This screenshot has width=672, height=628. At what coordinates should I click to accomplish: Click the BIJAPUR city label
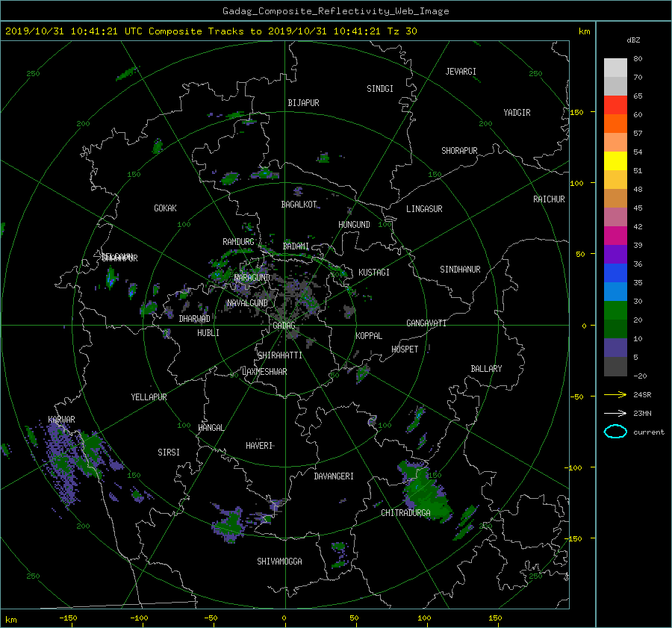tap(303, 103)
